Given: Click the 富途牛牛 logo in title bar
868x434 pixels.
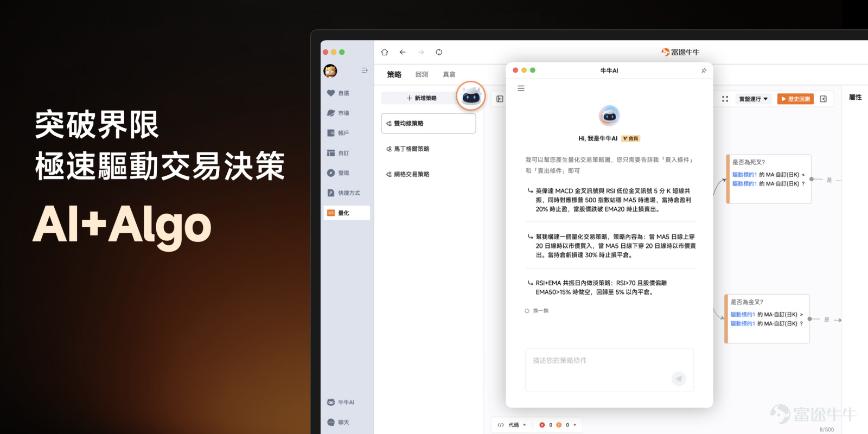Looking at the screenshot, I should coord(680,52).
